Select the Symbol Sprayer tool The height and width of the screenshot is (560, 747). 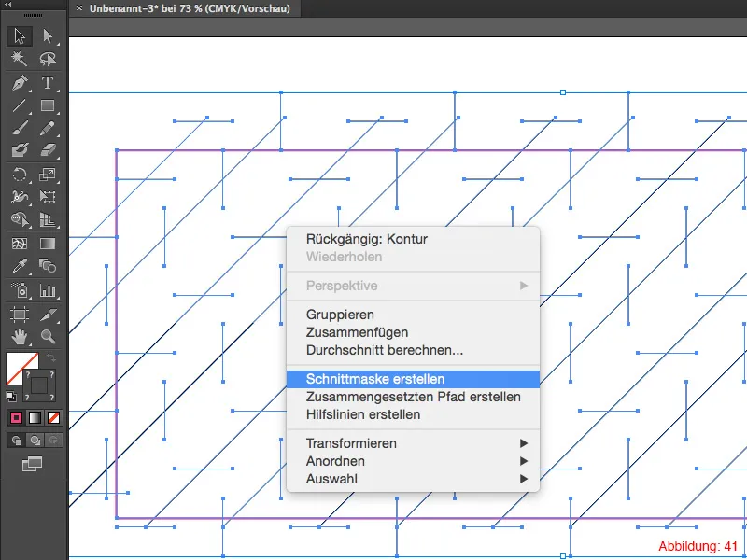[20, 290]
